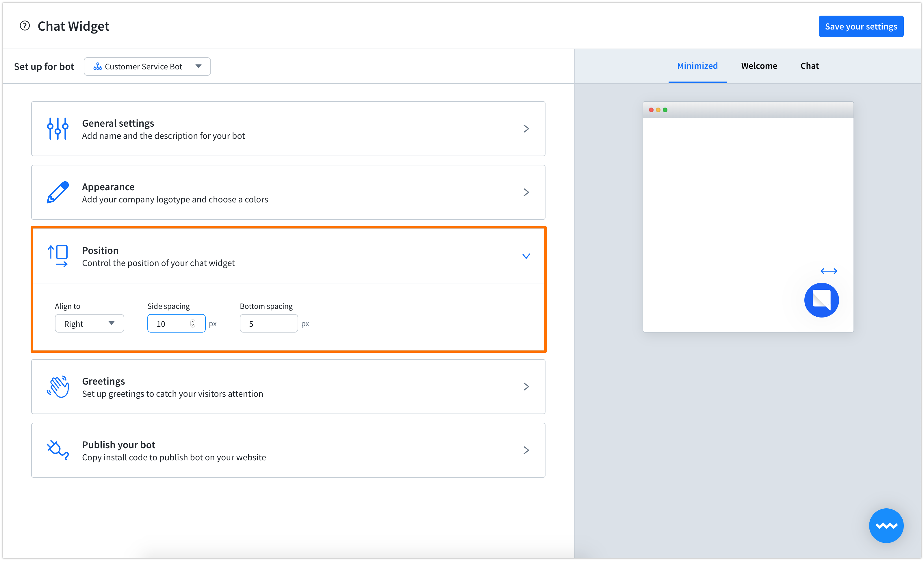Image resolution: width=924 pixels, height=561 pixels.
Task: Toggle the Minimized preview tab
Action: pyautogui.click(x=697, y=65)
